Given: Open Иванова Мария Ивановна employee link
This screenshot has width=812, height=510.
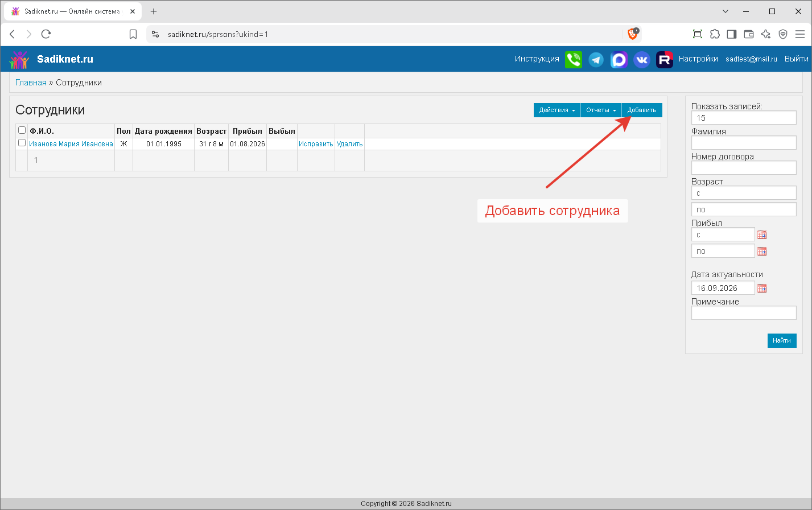Looking at the screenshot, I should point(71,144).
